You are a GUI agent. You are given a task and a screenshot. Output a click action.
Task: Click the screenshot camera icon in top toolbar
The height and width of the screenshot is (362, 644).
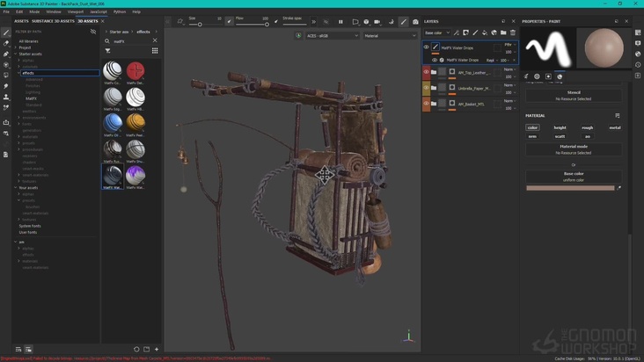coord(415,22)
